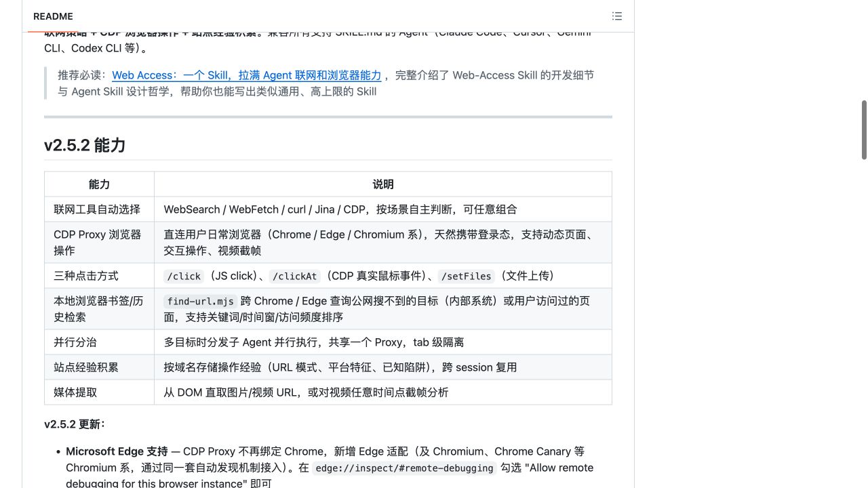The image size is (868, 488).
Task: Click the /click inline code text
Action: pos(184,276)
